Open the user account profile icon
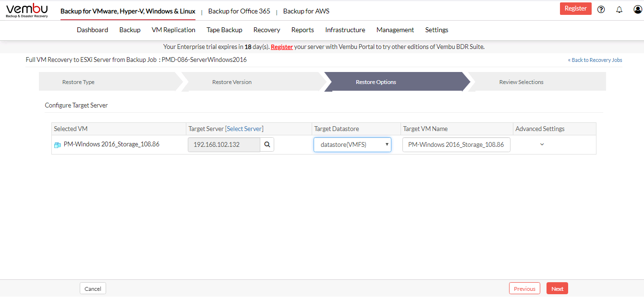Screen dimensions: 644x299 (x=637, y=9)
